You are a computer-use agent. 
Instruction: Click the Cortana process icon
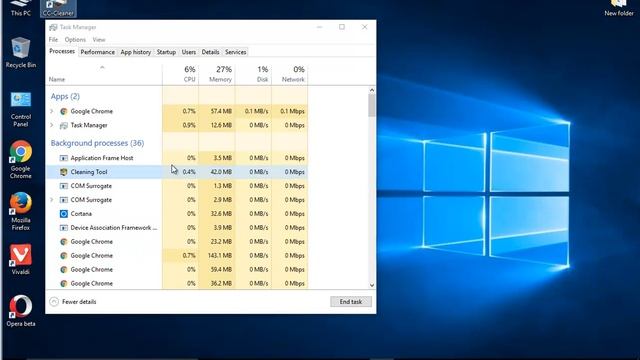(x=64, y=214)
